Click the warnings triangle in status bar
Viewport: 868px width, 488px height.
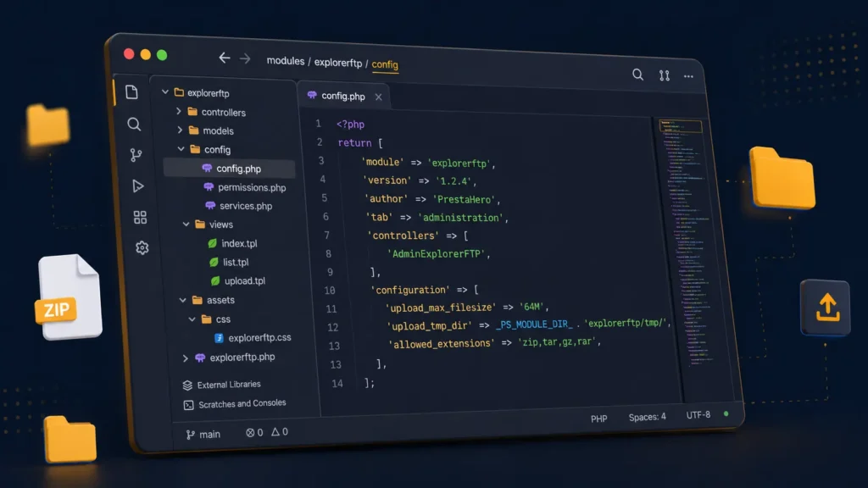275,431
